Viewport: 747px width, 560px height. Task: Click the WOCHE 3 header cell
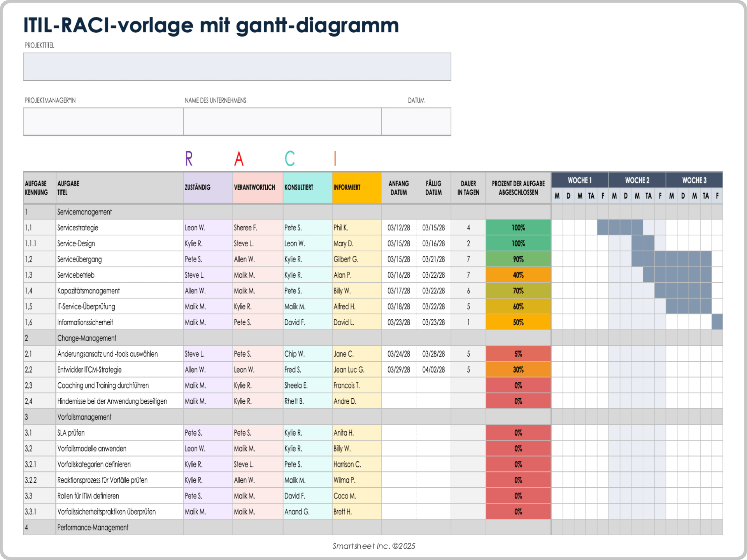point(694,180)
